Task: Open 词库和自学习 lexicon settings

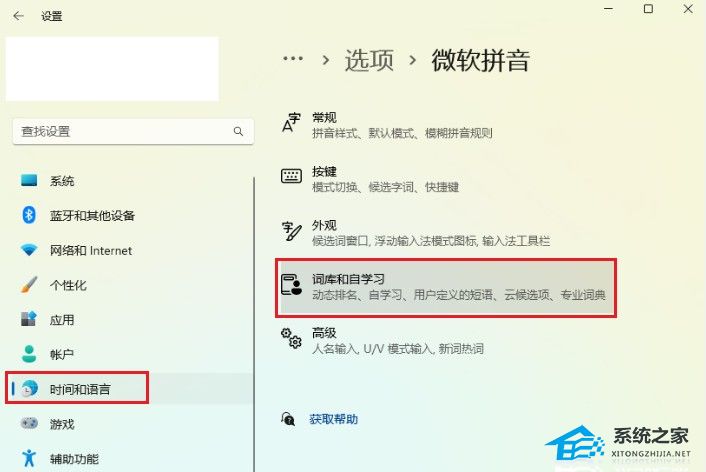Action: click(x=446, y=287)
